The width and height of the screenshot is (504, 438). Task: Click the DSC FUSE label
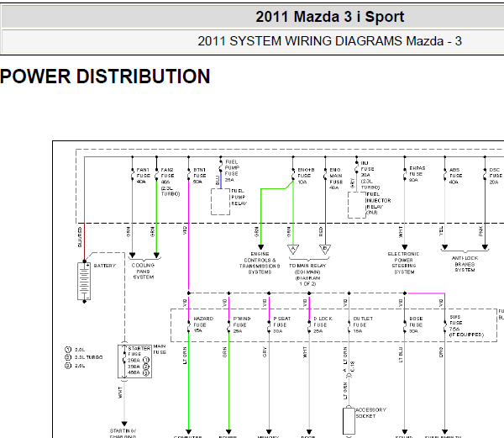point(496,176)
